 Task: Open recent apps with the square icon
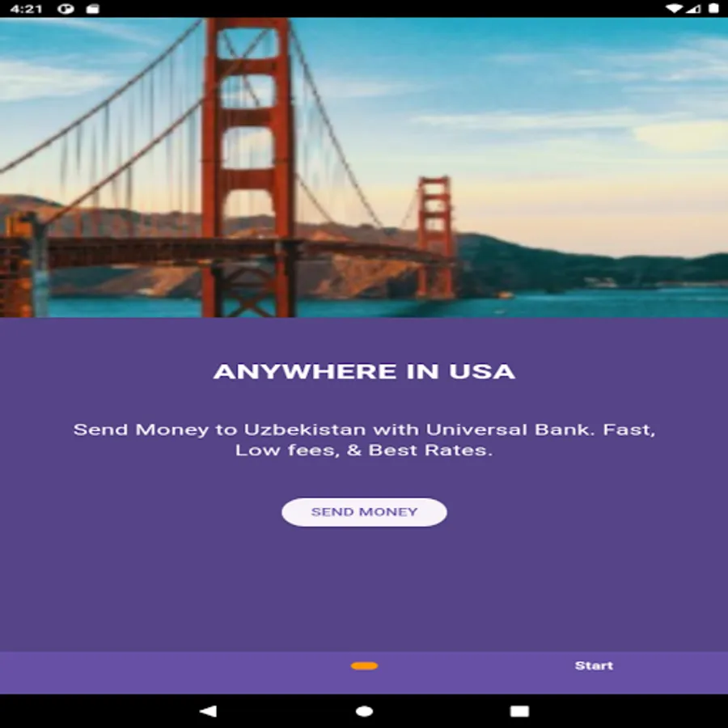coord(519,711)
